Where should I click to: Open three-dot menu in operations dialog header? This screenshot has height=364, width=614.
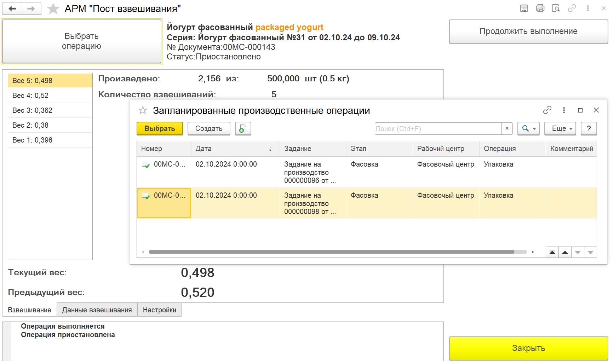[564, 110]
